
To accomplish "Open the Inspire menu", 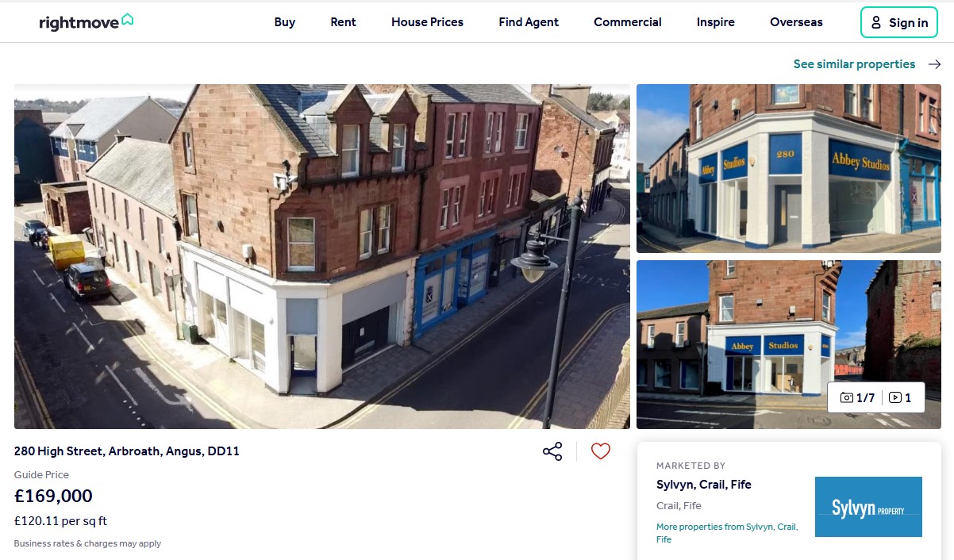I will point(716,22).
